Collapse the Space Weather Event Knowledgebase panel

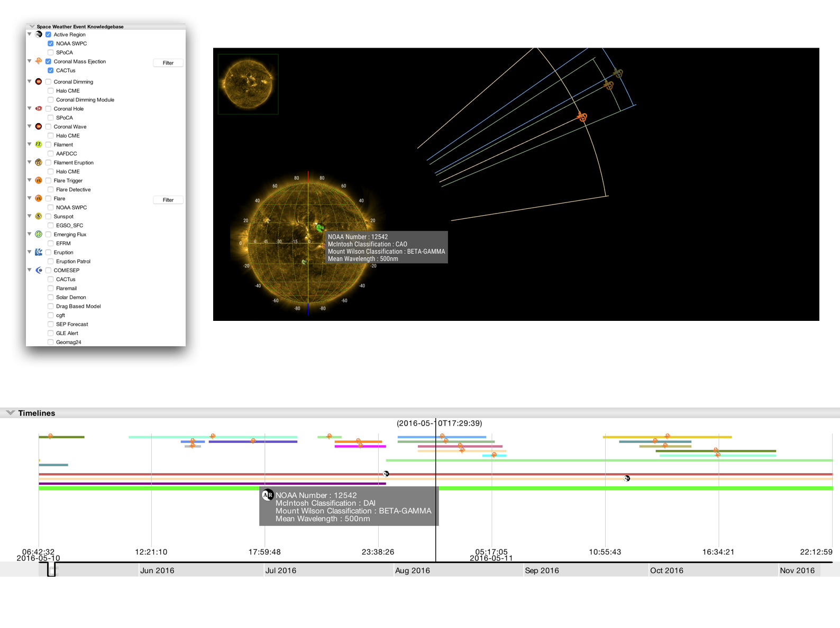coord(32,26)
